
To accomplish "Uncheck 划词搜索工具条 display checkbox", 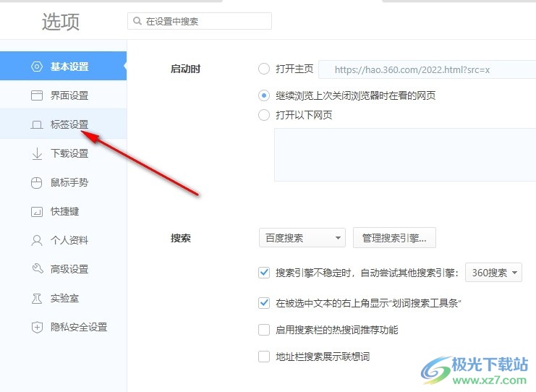I will tap(263, 303).
